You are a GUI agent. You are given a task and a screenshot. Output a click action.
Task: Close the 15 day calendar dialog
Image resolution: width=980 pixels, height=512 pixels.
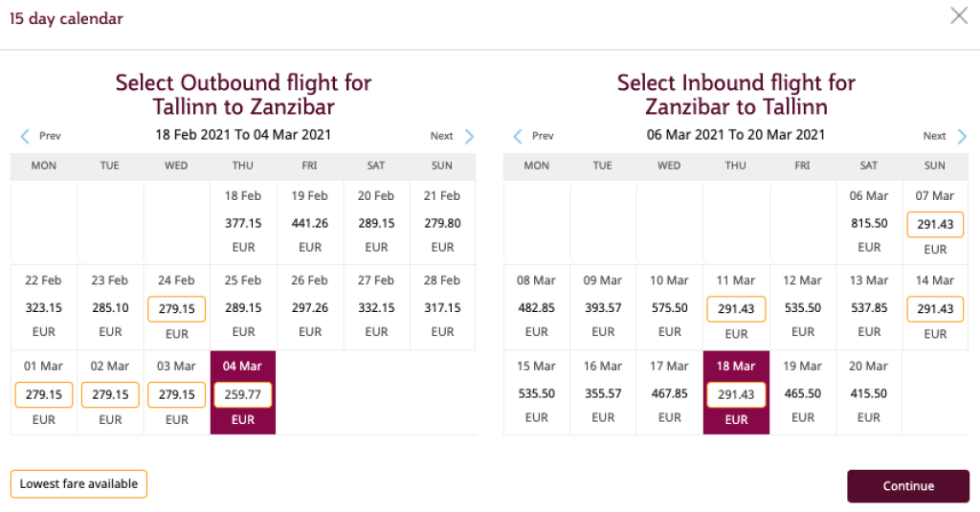click(x=958, y=15)
